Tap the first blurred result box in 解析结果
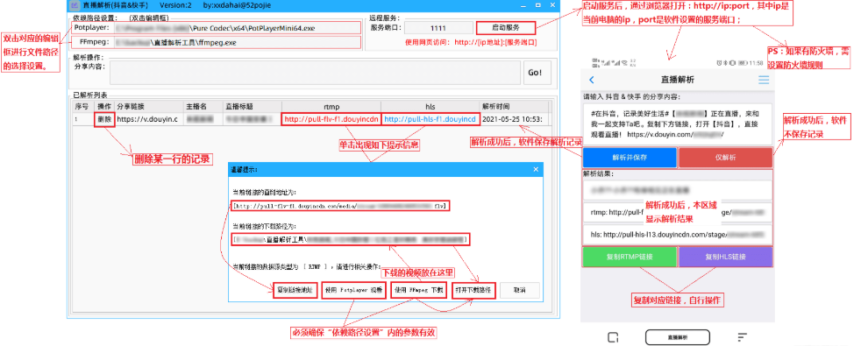 (677, 189)
